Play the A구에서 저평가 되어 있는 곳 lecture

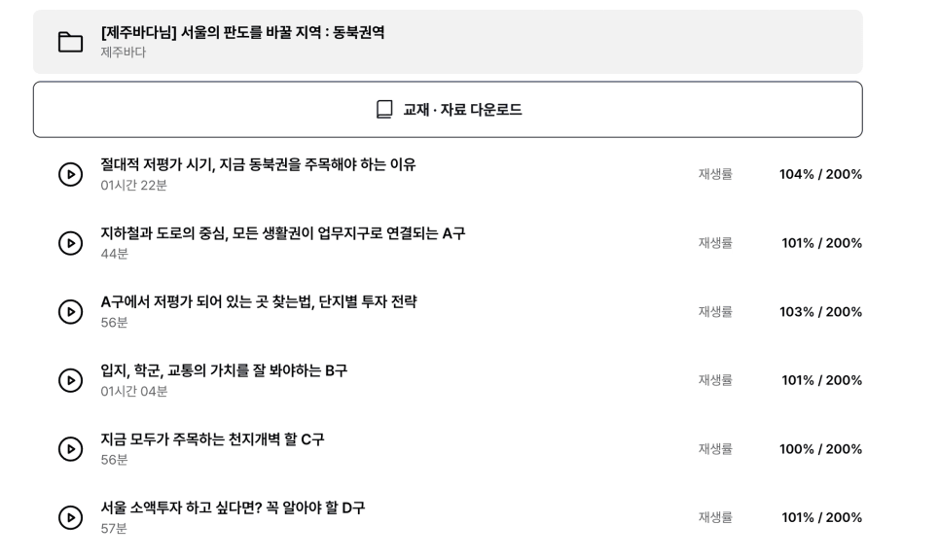click(x=71, y=312)
